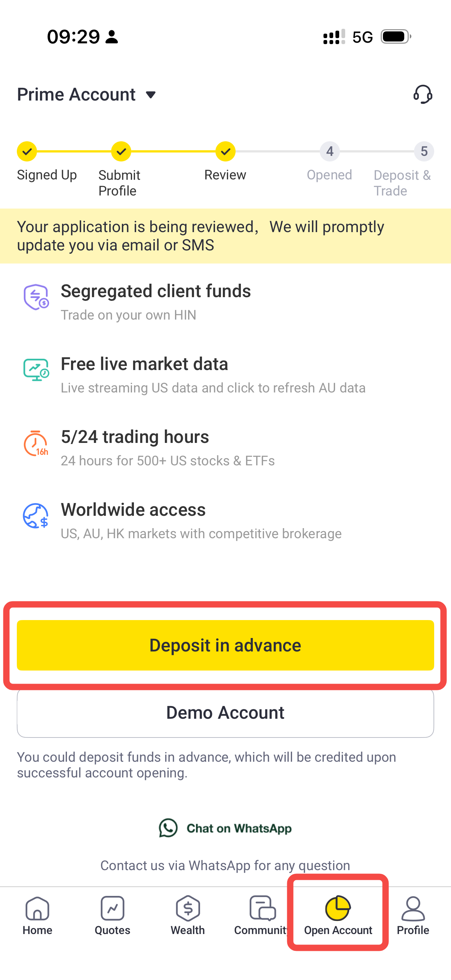Go to the Wealth tab
The height and width of the screenshot is (980, 451).
[x=188, y=915]
